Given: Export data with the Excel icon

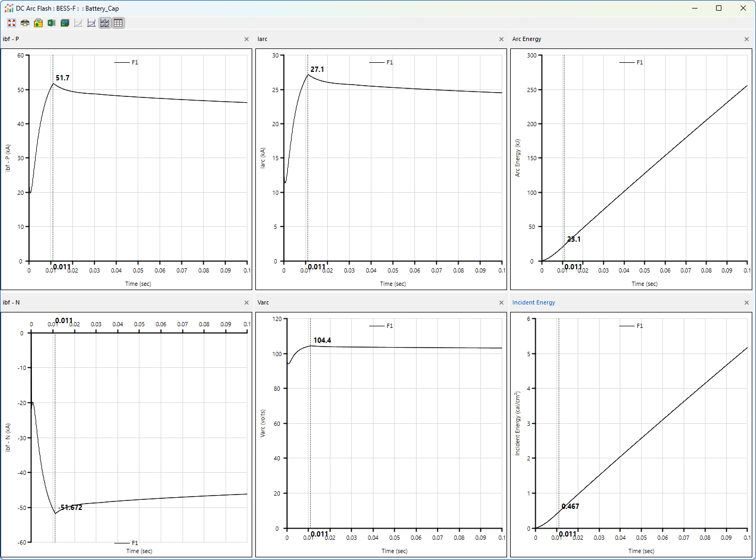Looking at the screenshot, I should pos(52,23).
